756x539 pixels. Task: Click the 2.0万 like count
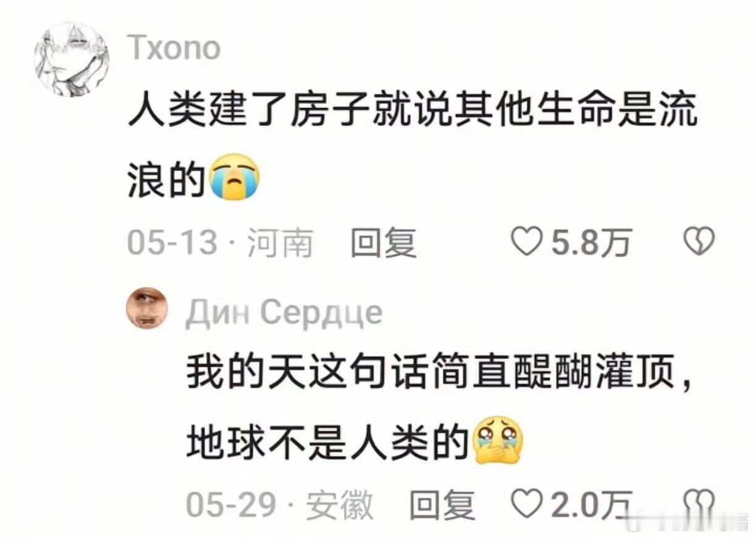pyautogui.click(x=592, y=505)
